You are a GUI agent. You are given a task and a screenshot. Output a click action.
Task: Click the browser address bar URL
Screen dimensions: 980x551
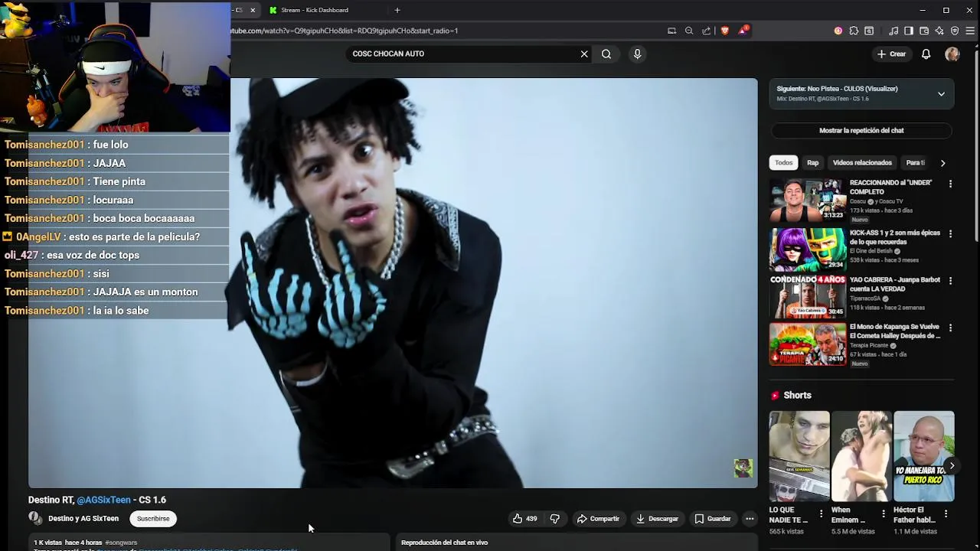point(345,31)
